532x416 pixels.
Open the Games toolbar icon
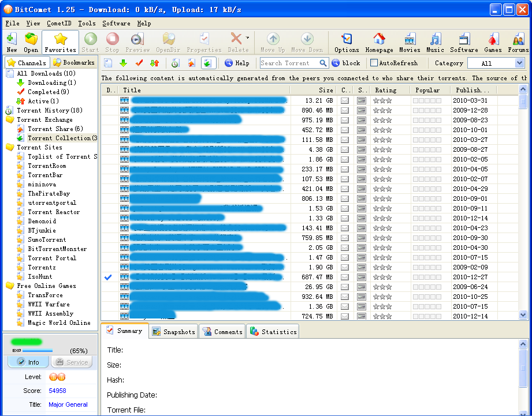point(493,43)
